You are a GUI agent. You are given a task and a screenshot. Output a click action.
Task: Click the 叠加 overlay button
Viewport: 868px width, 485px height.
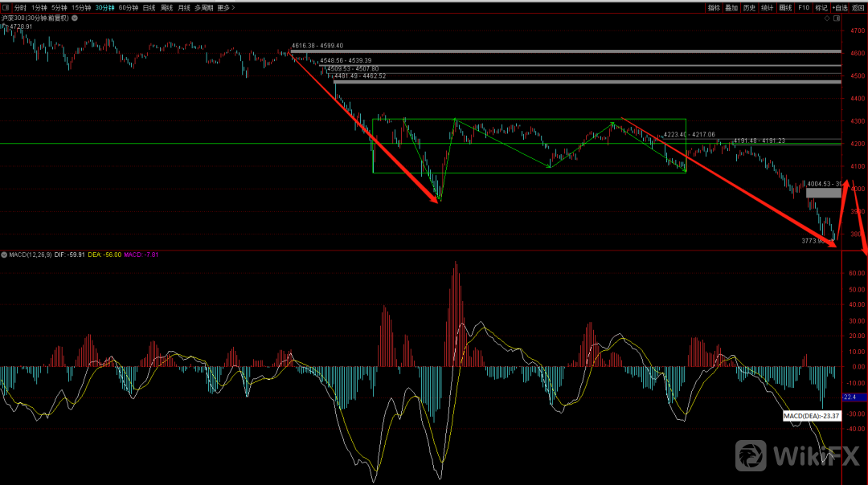[x=731, y=7]
